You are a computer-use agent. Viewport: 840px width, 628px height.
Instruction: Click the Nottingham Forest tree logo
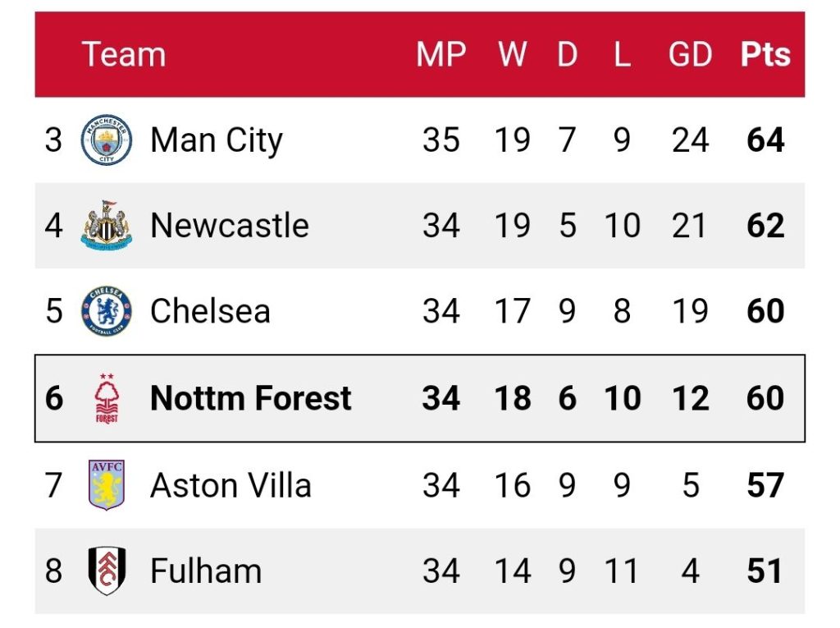coord(107,398)
